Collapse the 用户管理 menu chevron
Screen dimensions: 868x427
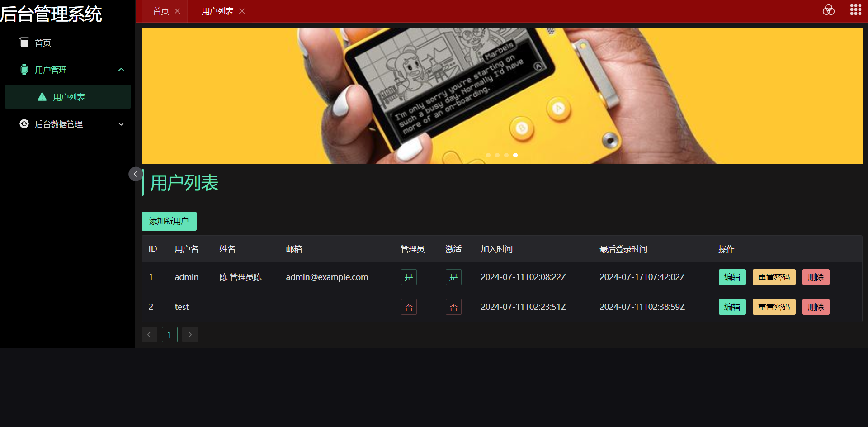(x=121, y=70)
